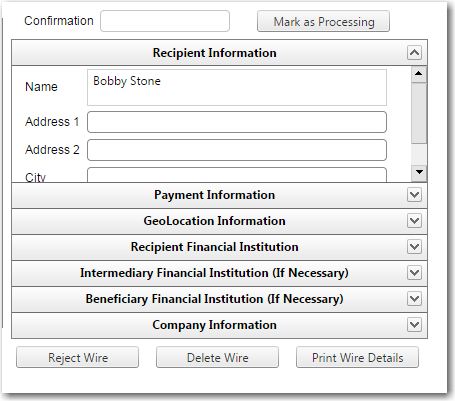Click the Reject Wire button
455x401 pixels.
[x=77, y=357]
